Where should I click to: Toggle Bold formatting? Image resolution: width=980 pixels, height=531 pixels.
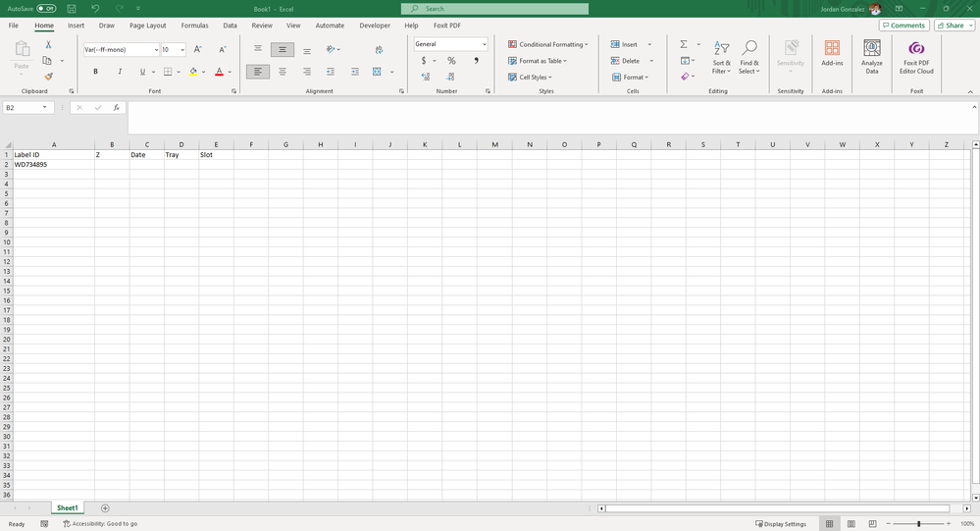tap(95, 72)
